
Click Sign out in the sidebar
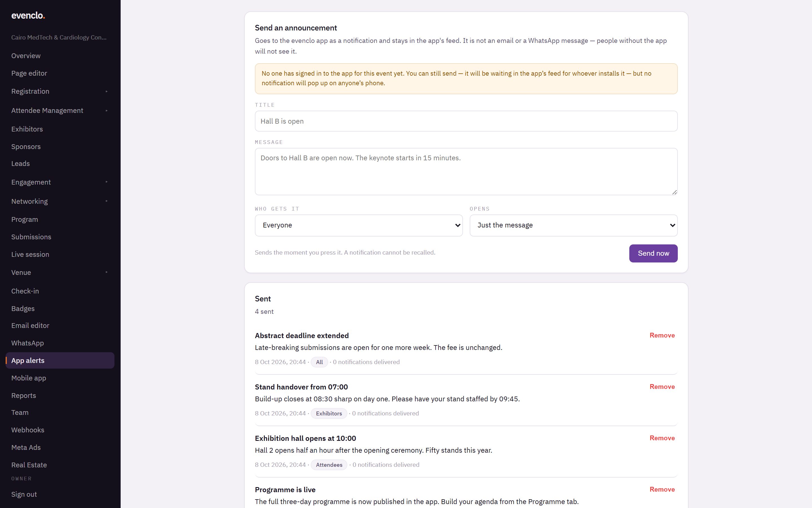tap(24, 494)
